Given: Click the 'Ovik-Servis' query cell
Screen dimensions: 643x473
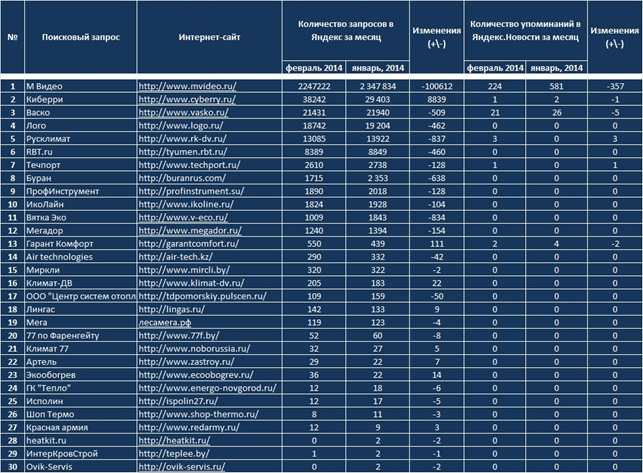Looking at the screenshot, I should pyautogui.click(x=80, y=467).
